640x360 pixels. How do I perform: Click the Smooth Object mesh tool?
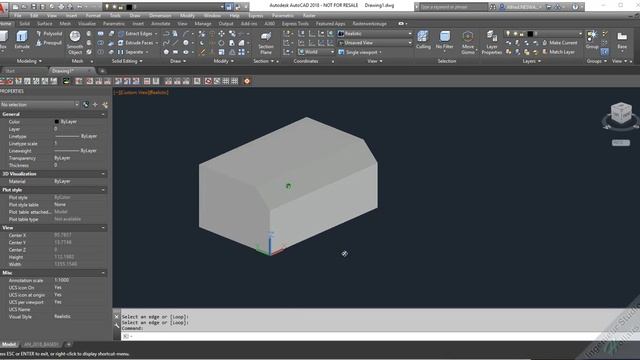tap(75, 42)
